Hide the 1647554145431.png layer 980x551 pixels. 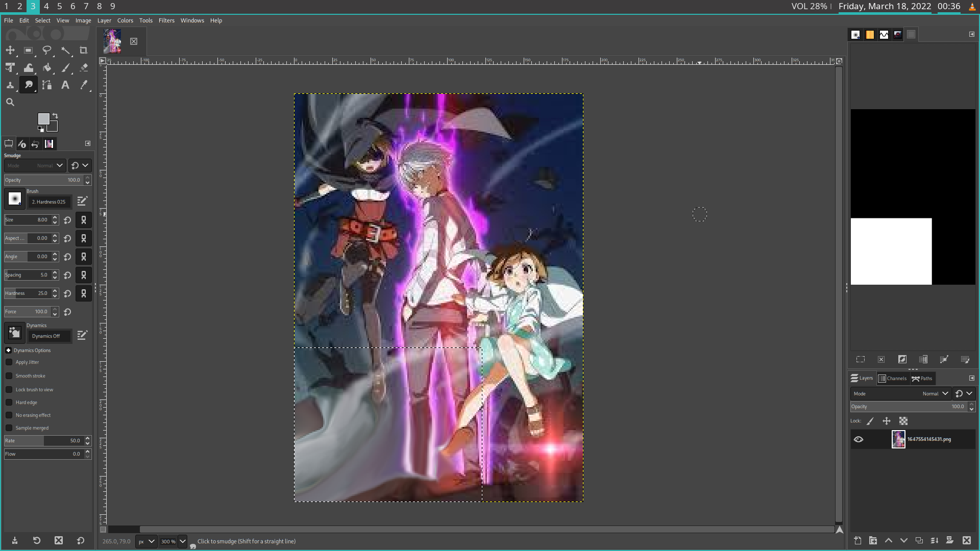[859, 439]
